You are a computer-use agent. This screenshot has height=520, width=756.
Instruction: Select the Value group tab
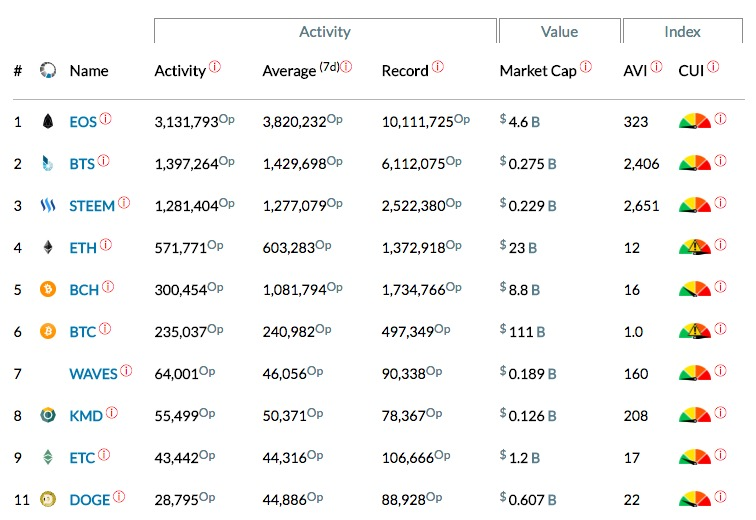click(x=559, y=31)
